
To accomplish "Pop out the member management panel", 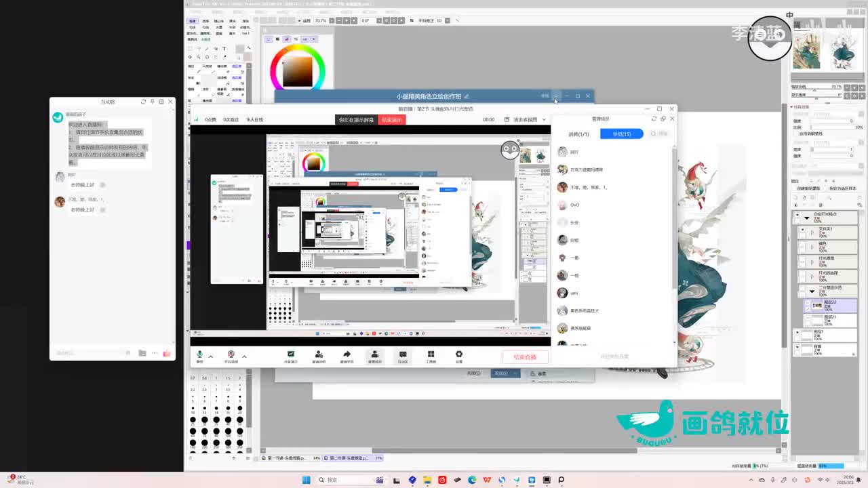I will point(663,119).
